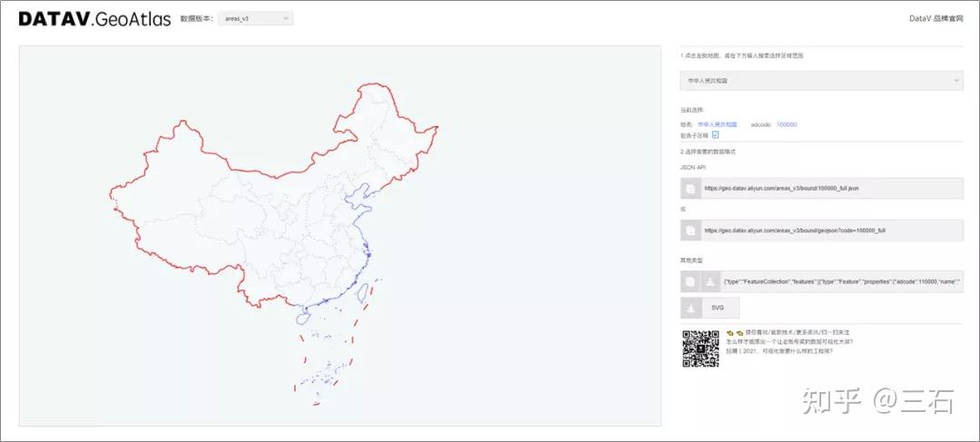Click Hainan island on the map

coord(303,319)
